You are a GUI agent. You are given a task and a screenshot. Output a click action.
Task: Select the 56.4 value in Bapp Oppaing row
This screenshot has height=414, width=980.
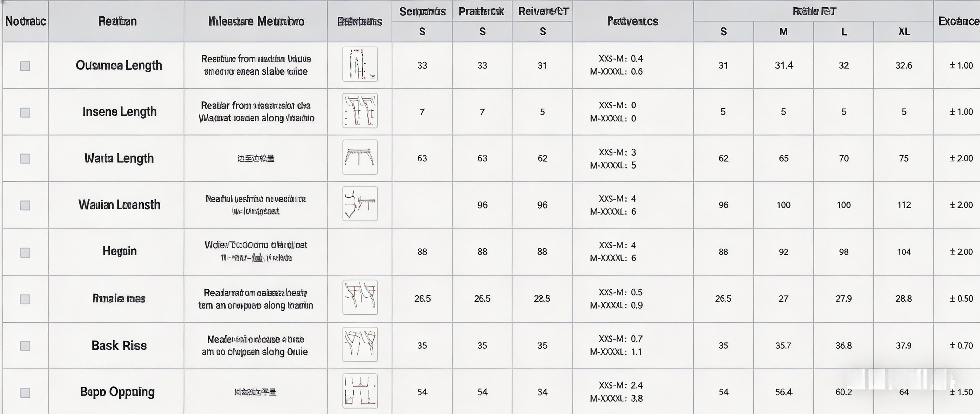pos(783,392)
